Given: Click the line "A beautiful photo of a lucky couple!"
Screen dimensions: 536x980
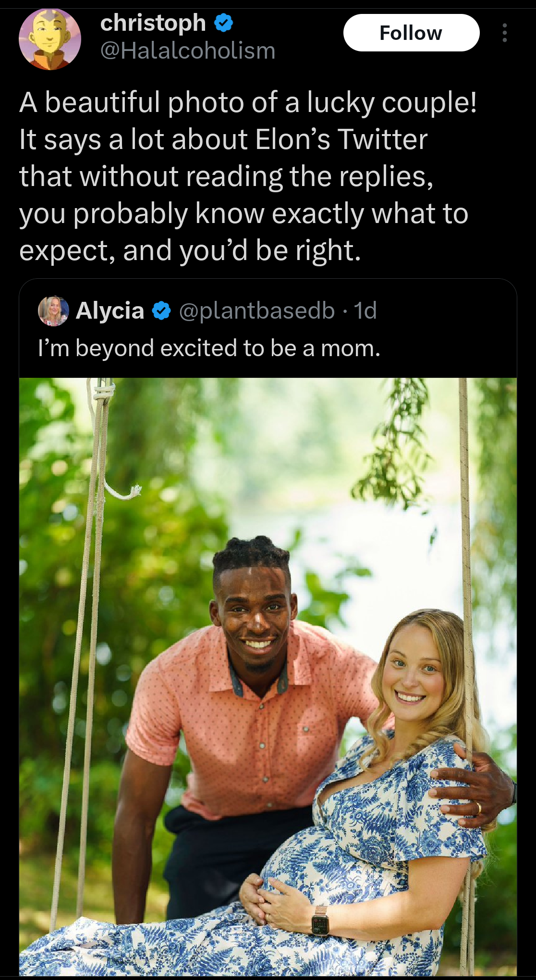Looking at the screenshot, I should coord(248,102).
